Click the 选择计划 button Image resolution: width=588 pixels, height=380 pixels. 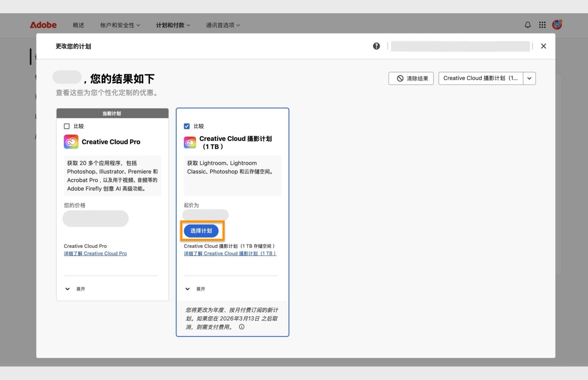[x=201, y=231]
